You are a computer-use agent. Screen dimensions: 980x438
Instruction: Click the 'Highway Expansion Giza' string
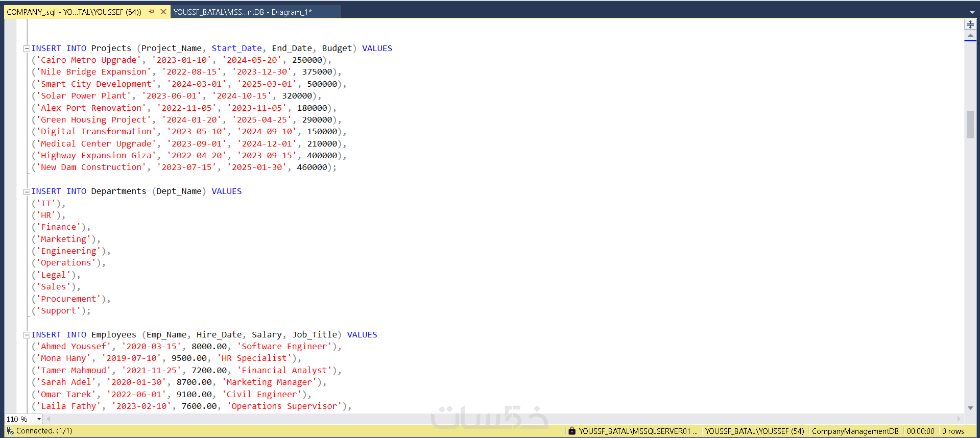pyautogui.click(x=96, y=156)
